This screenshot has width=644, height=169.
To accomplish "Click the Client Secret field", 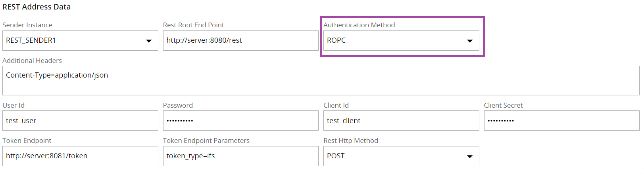I will [x=561, y=121].
